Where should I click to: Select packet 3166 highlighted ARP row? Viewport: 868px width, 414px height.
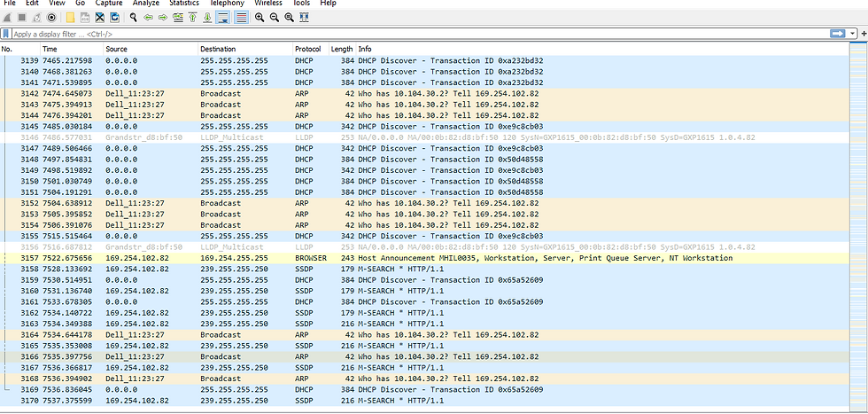tap(424, 357)
